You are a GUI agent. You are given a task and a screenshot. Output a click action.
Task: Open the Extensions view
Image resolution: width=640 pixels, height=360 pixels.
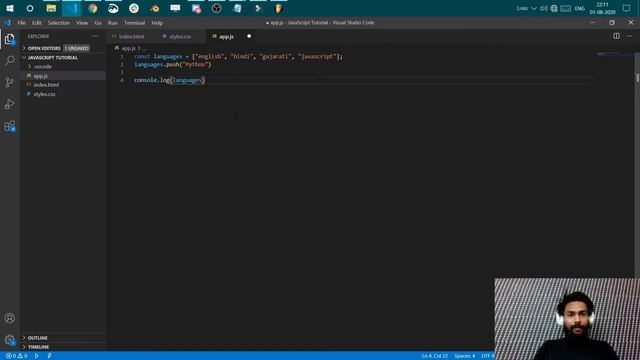[9, 126]
